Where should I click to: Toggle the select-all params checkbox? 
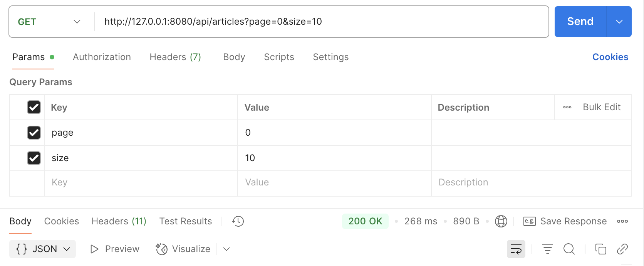point(34,107)
